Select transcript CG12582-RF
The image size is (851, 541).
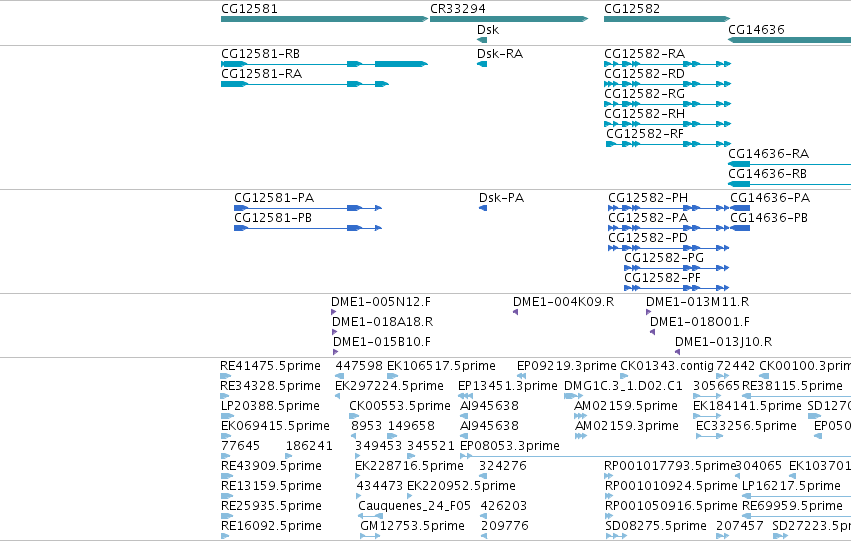[645, 134]
